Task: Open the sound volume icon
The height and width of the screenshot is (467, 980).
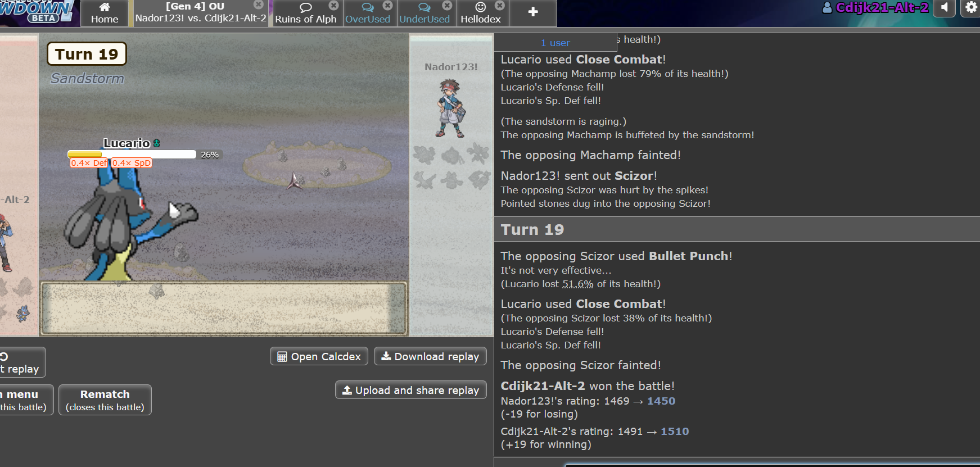Action: pos(945,8)
